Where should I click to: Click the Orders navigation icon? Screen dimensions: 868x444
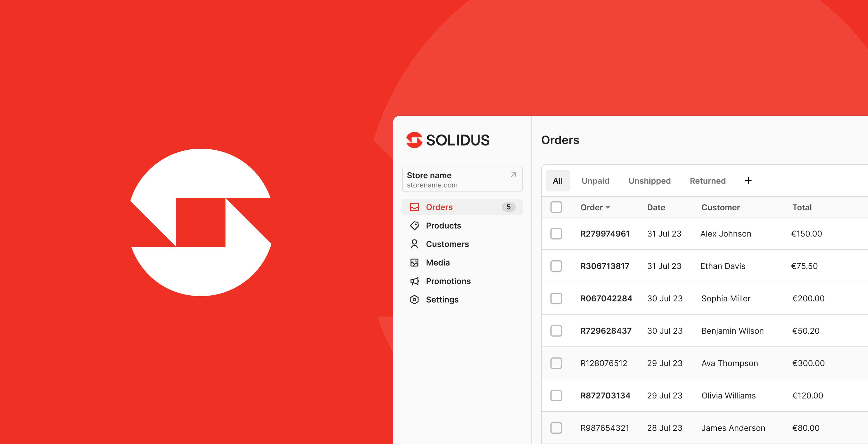(414, 207)
